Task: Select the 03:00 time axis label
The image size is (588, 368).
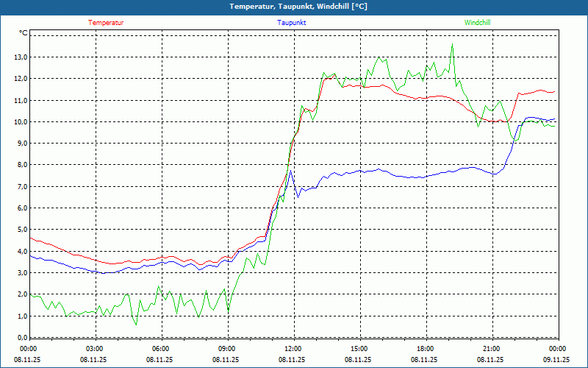Action: (94, 349)
